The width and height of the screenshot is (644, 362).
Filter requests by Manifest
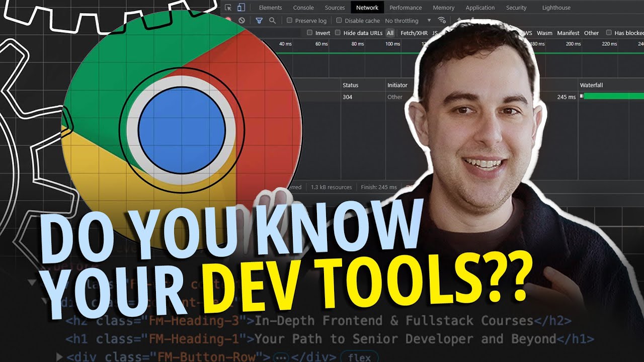point(569,33)
